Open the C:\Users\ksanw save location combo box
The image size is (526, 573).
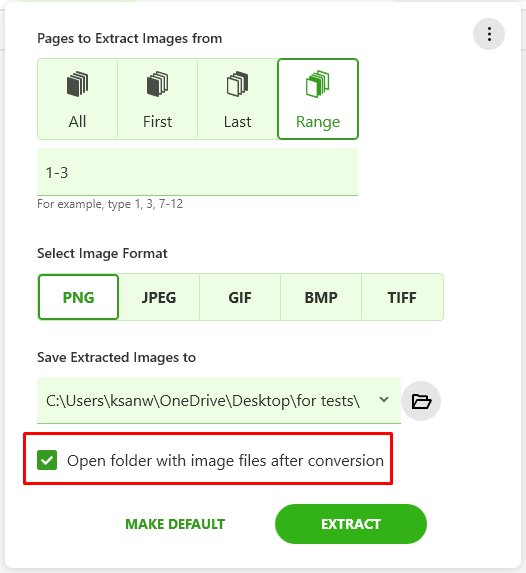[219, 401]
